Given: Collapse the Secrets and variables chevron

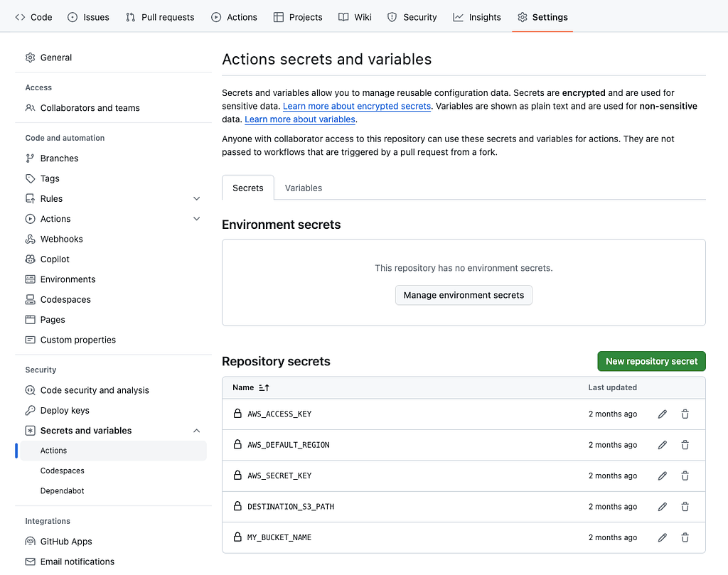Looking at the screenshot, I should click(197, 431).
